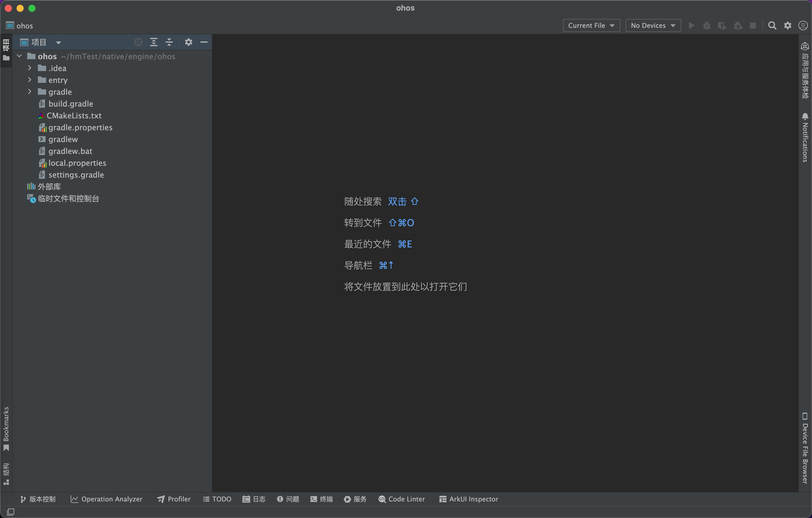
Task: Open project panel options gear
Action: pyautogui.click(x=188, y=42)
